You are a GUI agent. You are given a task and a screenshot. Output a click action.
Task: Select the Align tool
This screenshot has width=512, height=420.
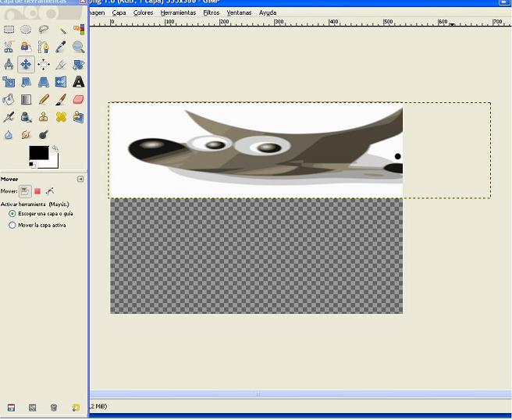[44, 64]
